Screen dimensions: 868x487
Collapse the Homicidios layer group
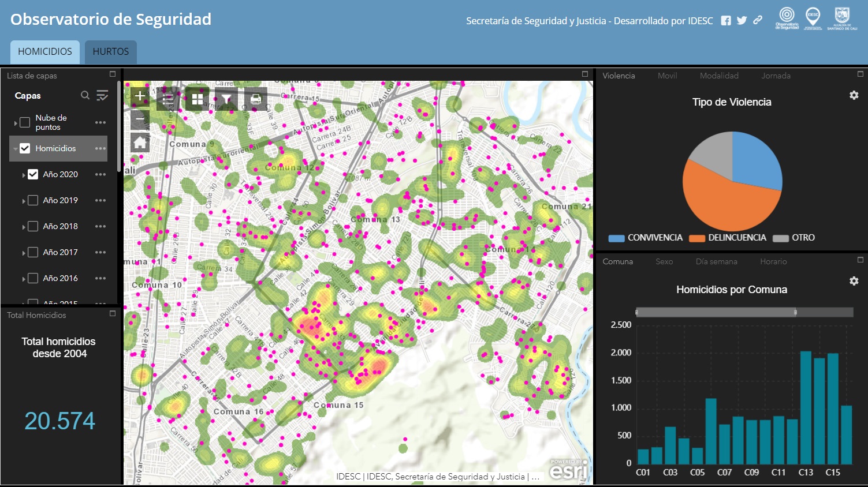click(x=15, y=148)
